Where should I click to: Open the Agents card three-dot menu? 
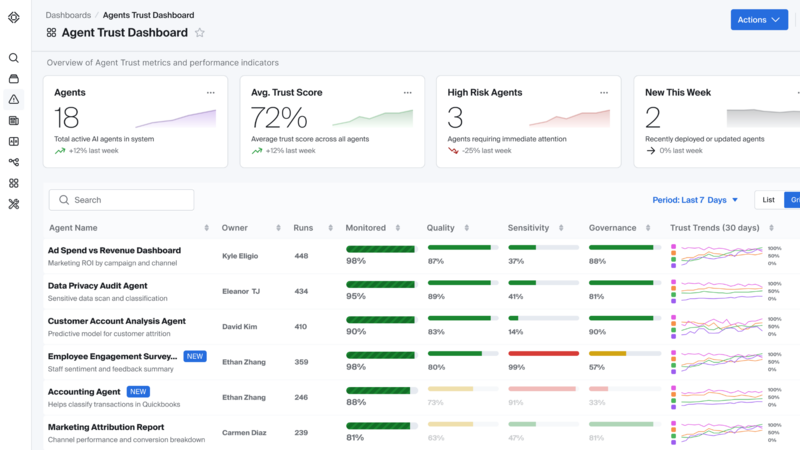[210, 92]
